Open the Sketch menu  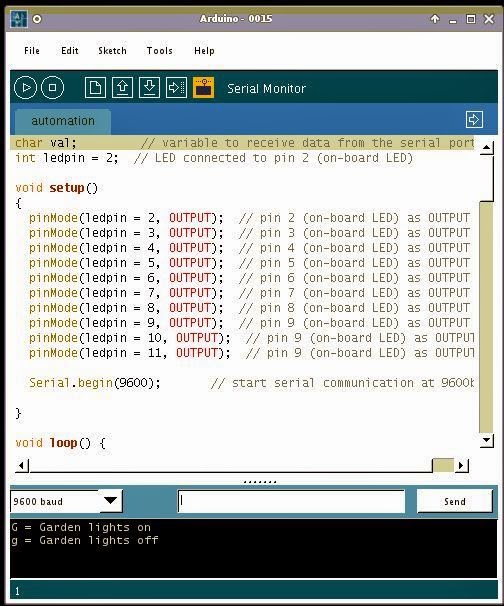[112, 51]
